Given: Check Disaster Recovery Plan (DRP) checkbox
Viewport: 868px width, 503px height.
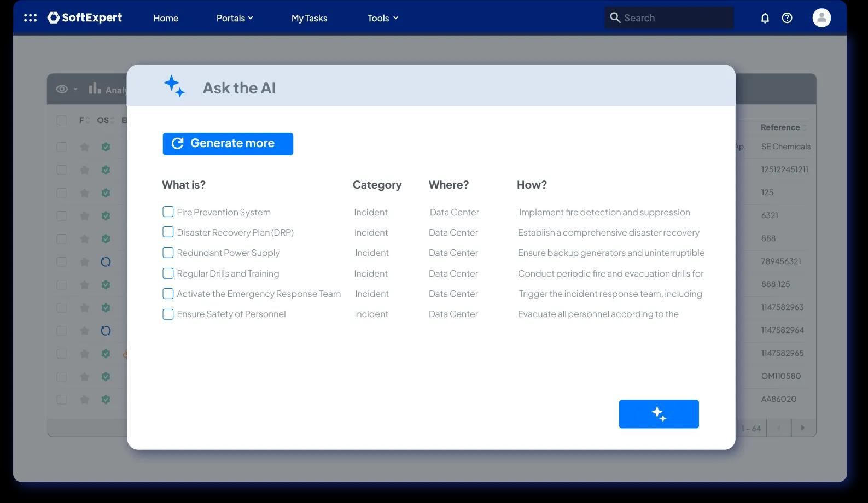Looking at the screenshot, I should (168, 232).
